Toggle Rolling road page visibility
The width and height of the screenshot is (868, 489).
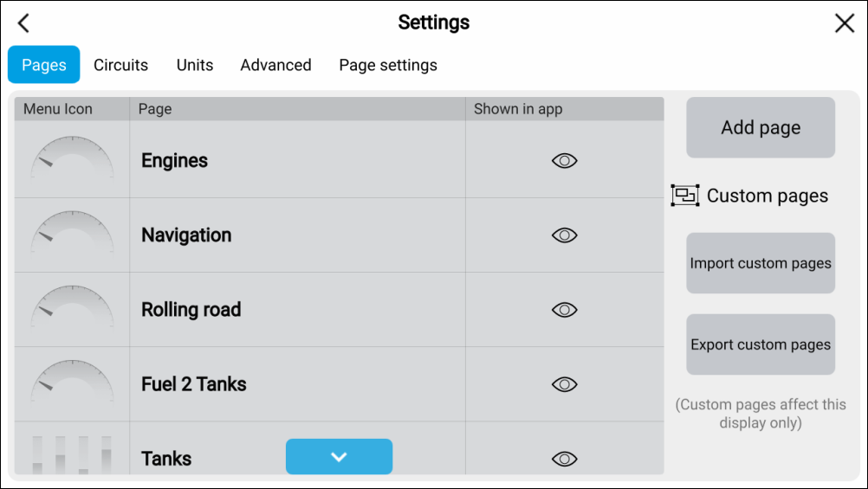pos(565,310)
